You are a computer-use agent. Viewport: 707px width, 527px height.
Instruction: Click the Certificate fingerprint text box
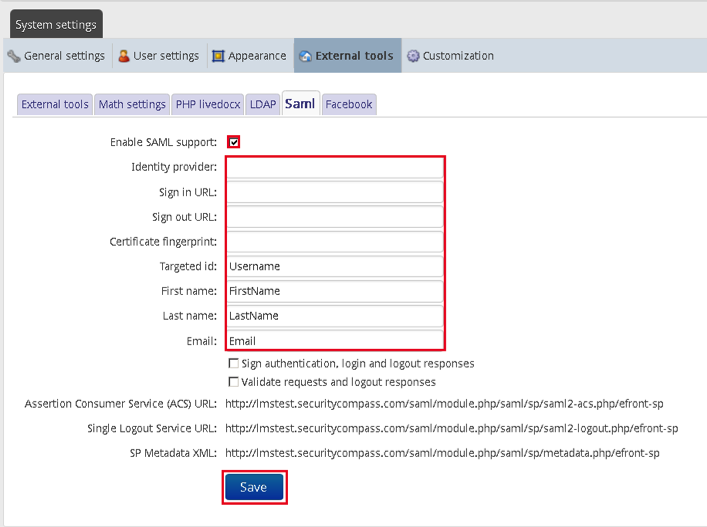[335, 242]
